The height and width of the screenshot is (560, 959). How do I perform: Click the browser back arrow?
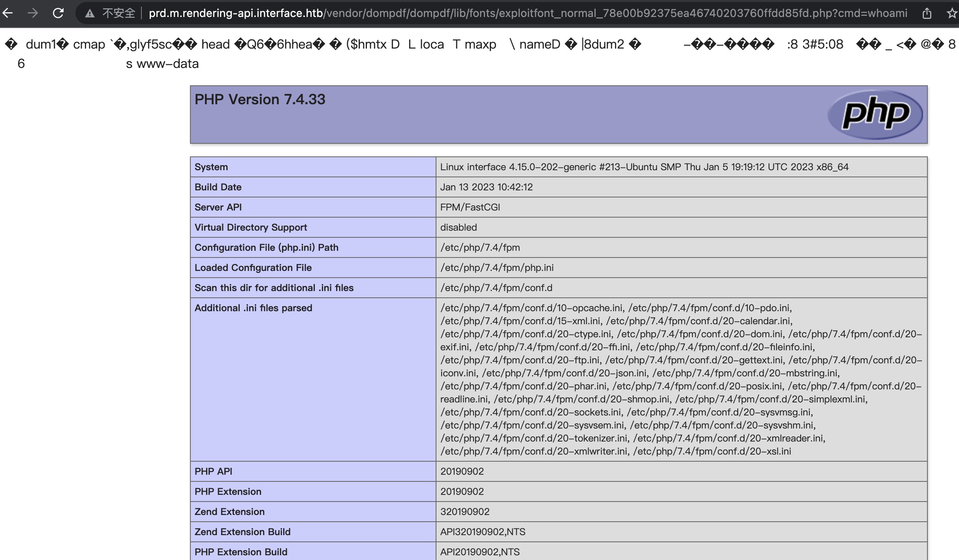pos(8,13)
